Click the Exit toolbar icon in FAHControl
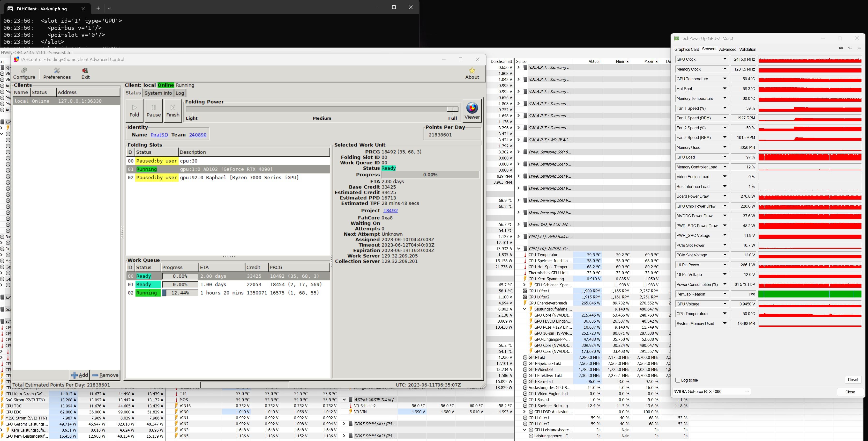Image resolution: width=868 pixels, height=441 pixels. (86, 73)
